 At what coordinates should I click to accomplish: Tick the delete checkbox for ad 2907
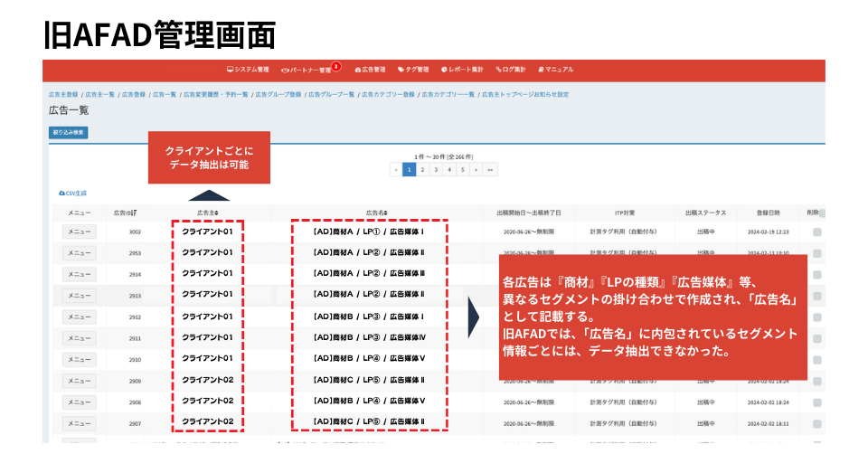coord(816,422)
